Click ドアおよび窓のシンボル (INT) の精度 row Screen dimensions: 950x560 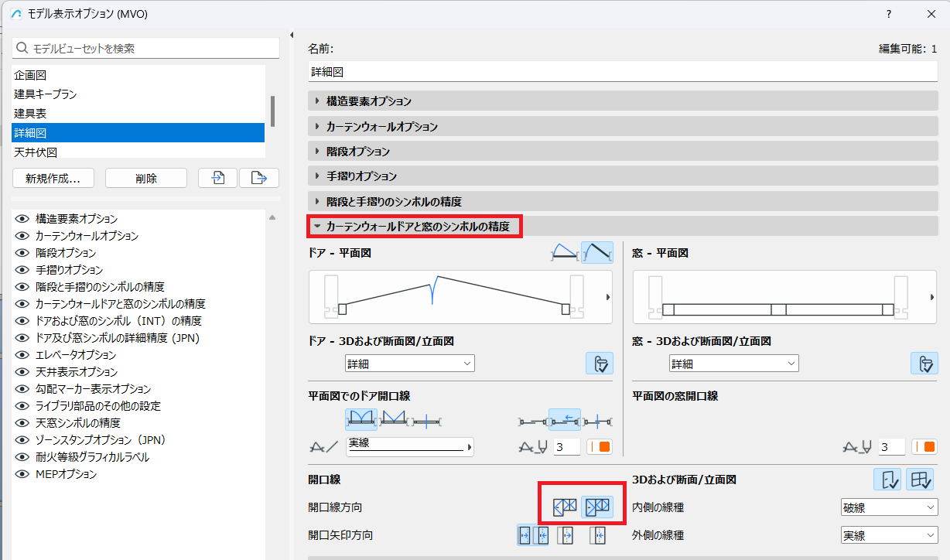click(x=140, y=321)
